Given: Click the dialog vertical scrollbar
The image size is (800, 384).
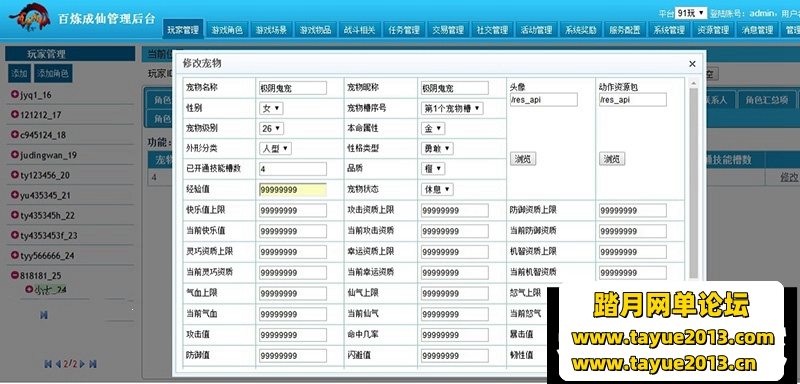Looking at the screenshot, I should [693, 184].
